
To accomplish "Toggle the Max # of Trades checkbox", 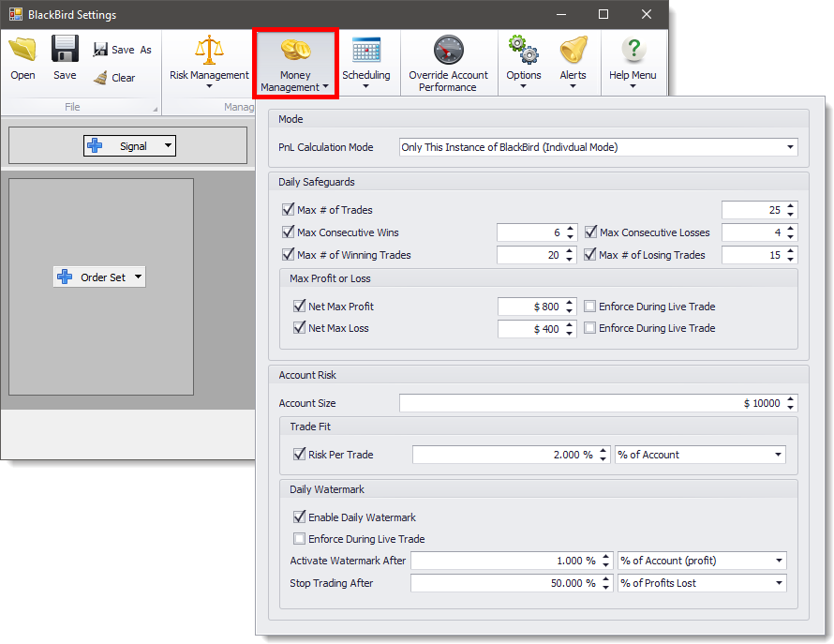I will tap(289, 209).
